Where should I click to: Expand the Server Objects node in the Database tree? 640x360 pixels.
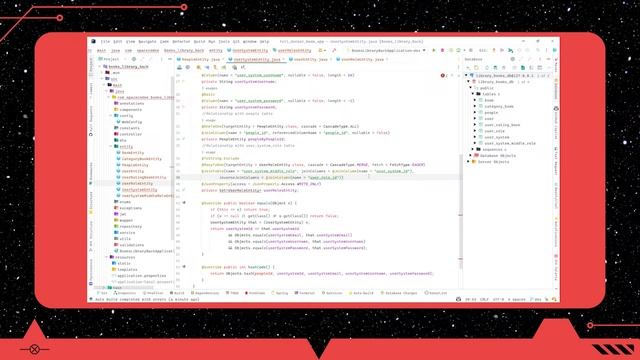tap(469, 162)
